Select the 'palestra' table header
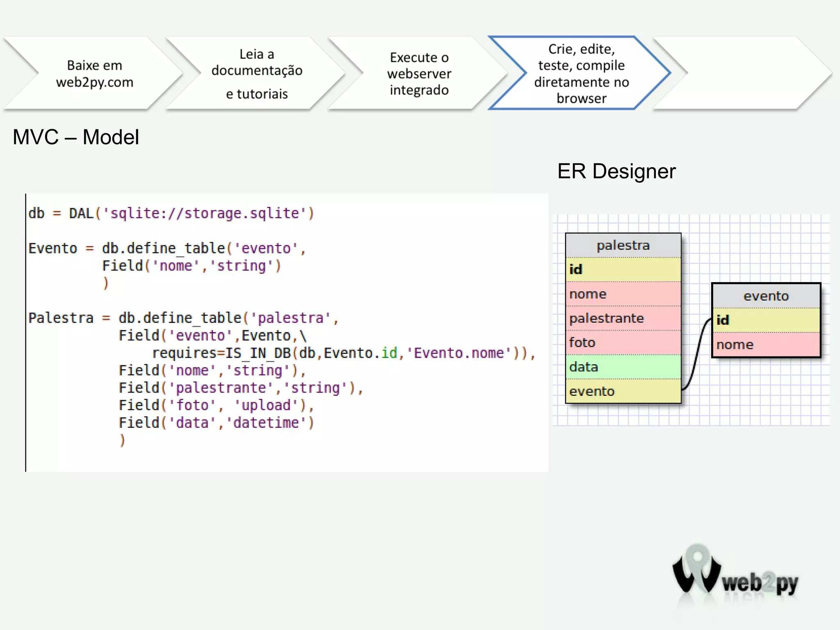The height and width of the screenshot is (630, 840). point(623,245)
